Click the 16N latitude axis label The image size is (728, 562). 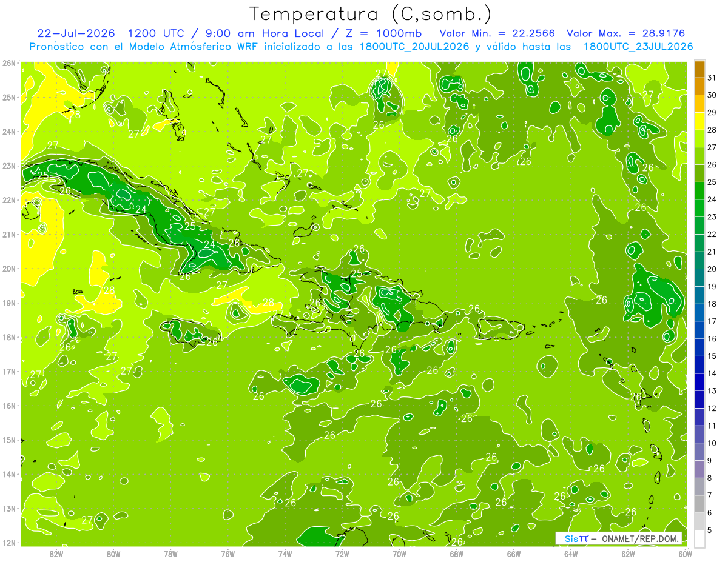pos(9,406)
